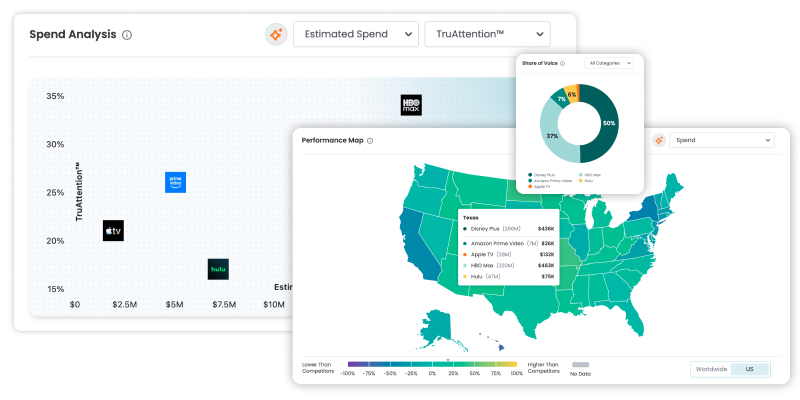Viewport: 800px width, 400px height.
Task: Click the Lower Than Competitors label
Action: [x=317, y=368]
